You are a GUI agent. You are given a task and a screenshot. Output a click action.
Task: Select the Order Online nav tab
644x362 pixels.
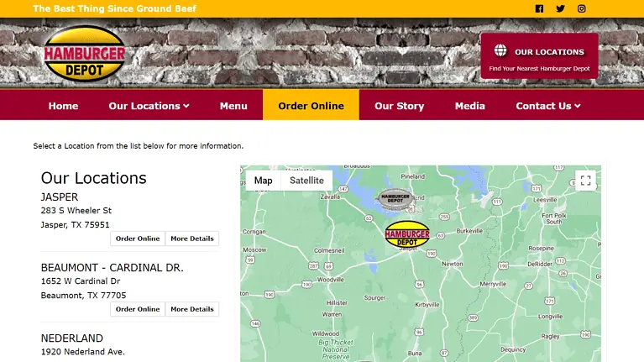coord(311,105)
